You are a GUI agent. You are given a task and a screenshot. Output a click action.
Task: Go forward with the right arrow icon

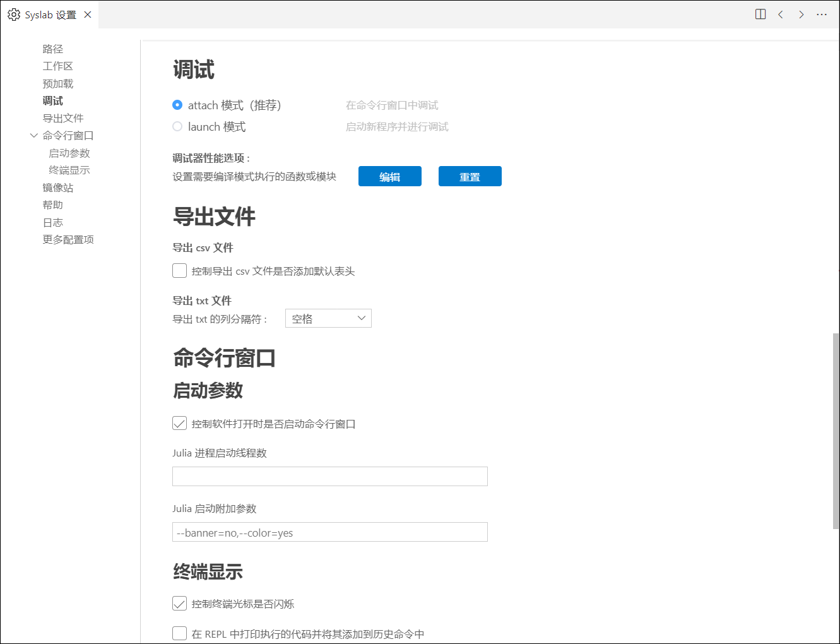tap(801, 15)
